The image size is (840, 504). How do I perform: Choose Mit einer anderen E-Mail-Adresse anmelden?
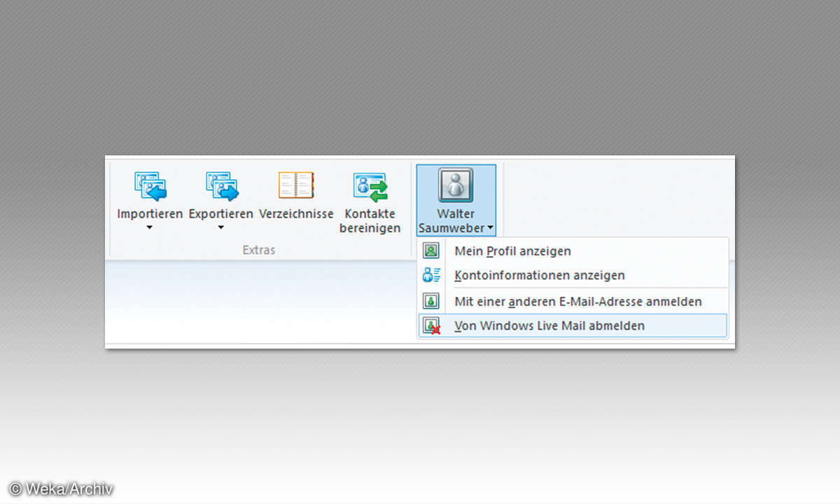point(573,301)
